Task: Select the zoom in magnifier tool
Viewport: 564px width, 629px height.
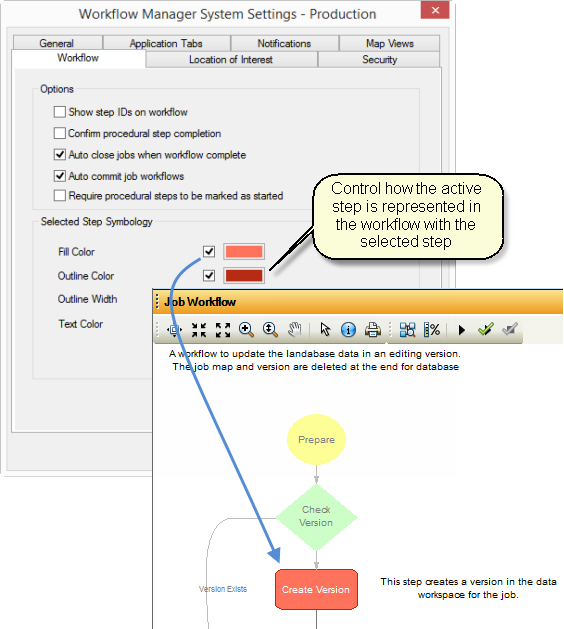Action: point(246,330)
